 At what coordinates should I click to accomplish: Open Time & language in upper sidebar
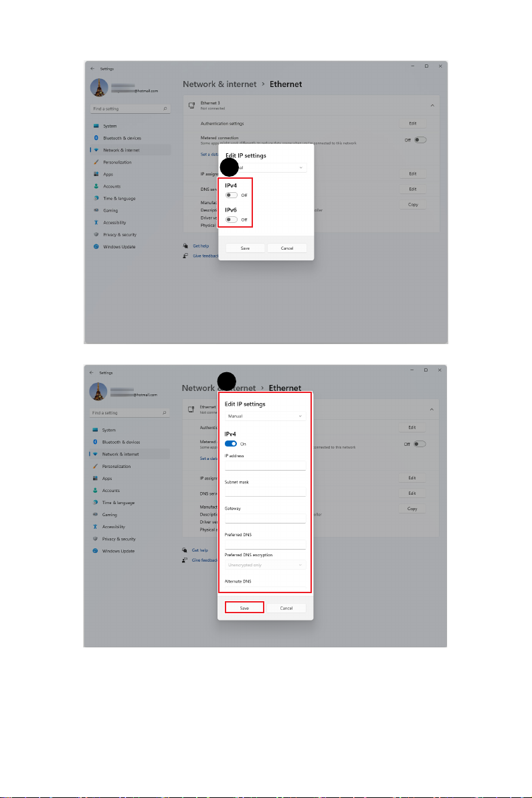point(119,198)
